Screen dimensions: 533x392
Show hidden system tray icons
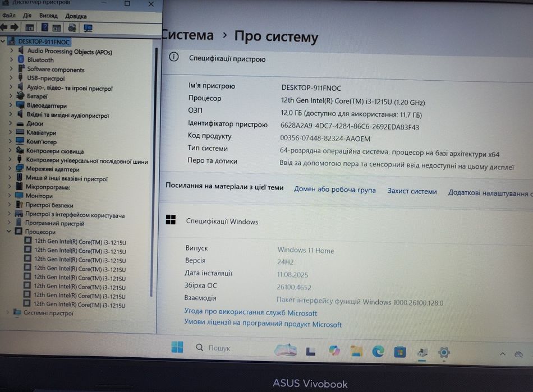(502, 354)
